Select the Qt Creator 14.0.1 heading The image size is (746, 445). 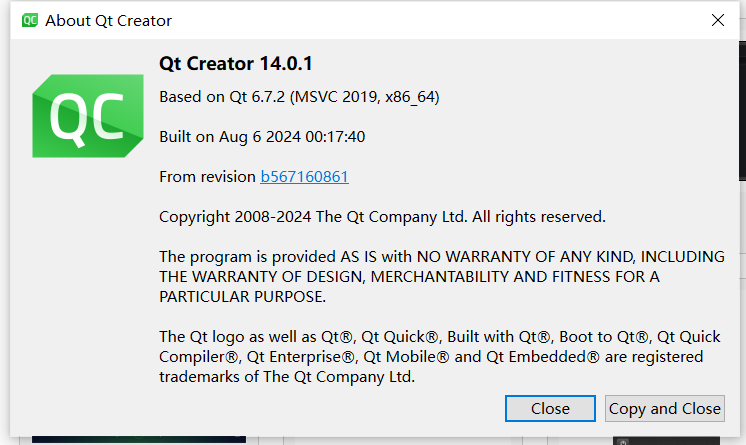click(x=236, y=63)
